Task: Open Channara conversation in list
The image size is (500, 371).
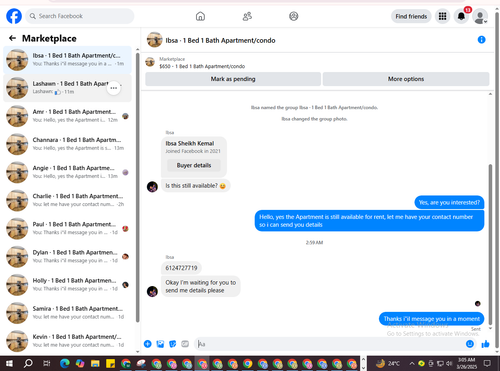Action: [67, 144]
